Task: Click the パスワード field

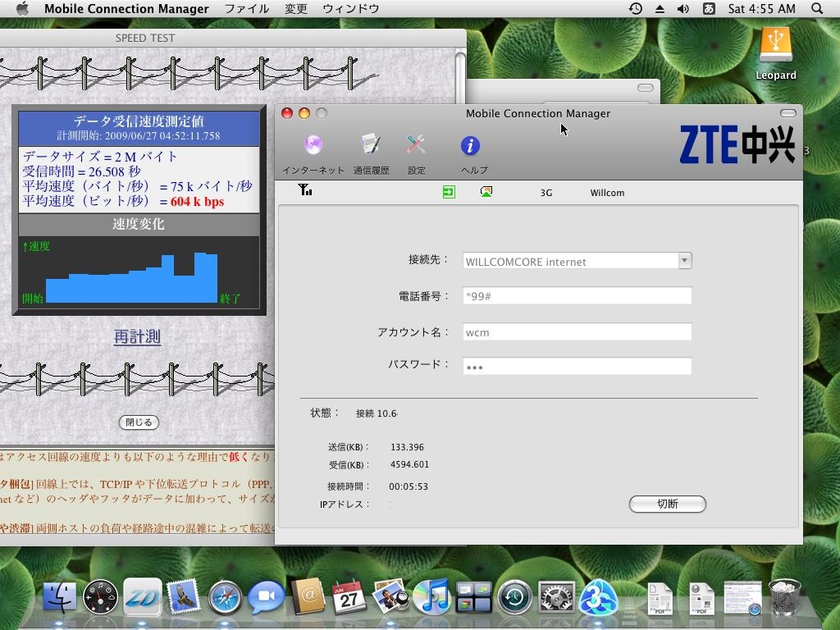Action: point(577,367)
